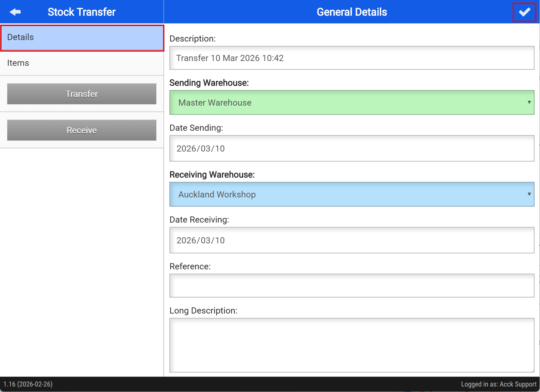Click the back arrow icon
This screenshot has width=540, height=392.
click(15, 12)
